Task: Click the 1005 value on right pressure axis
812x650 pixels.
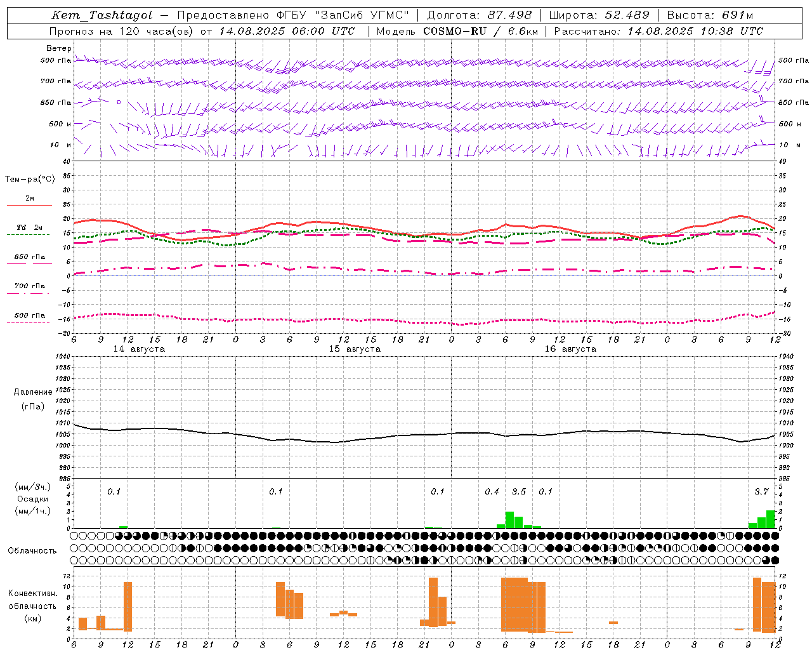Action: pyautogui.click(x=787, y=434)
